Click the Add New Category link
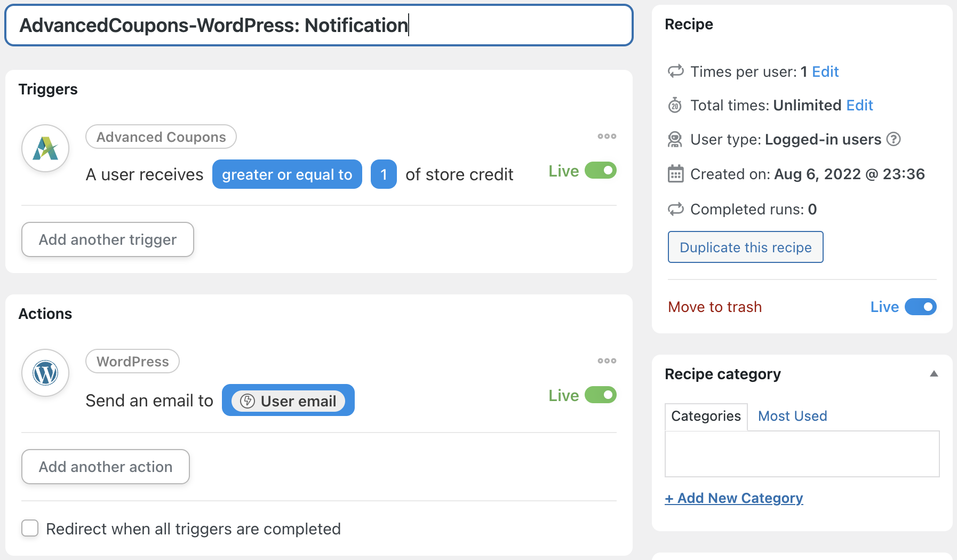 point(733,498)
